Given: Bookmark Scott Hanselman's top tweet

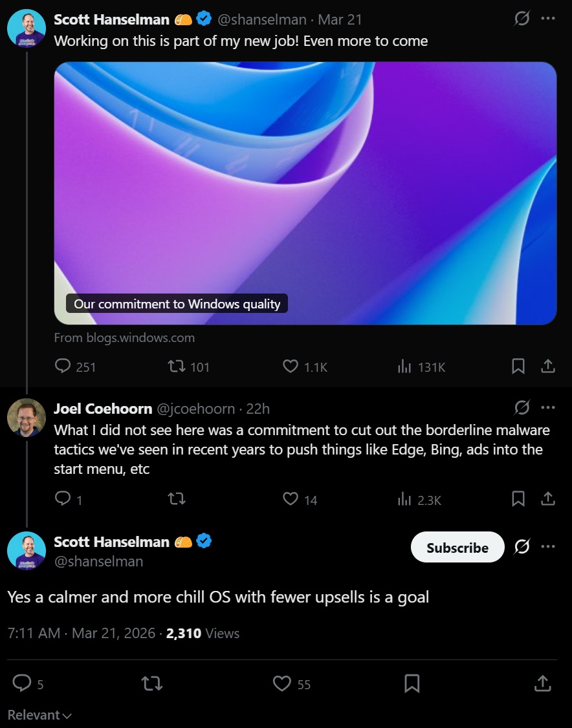Looking at the screenshot, I should point(518,367).
